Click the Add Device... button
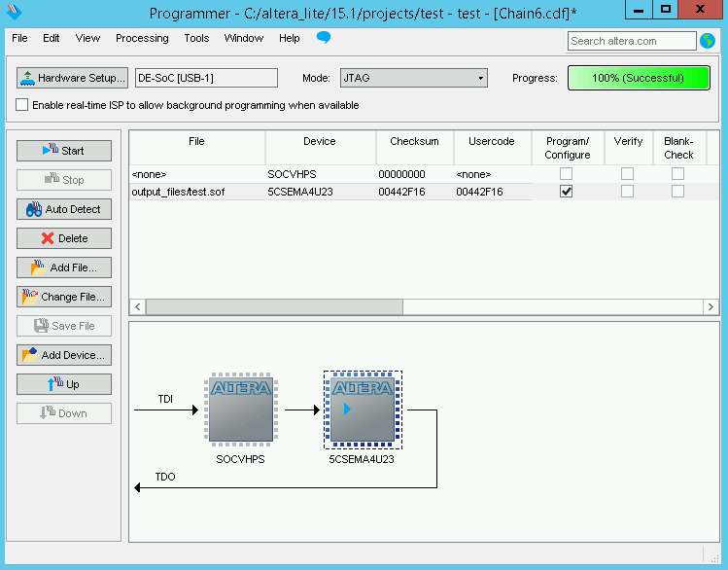This screenshot has width=728, height=570. click(x=64, y=355)
